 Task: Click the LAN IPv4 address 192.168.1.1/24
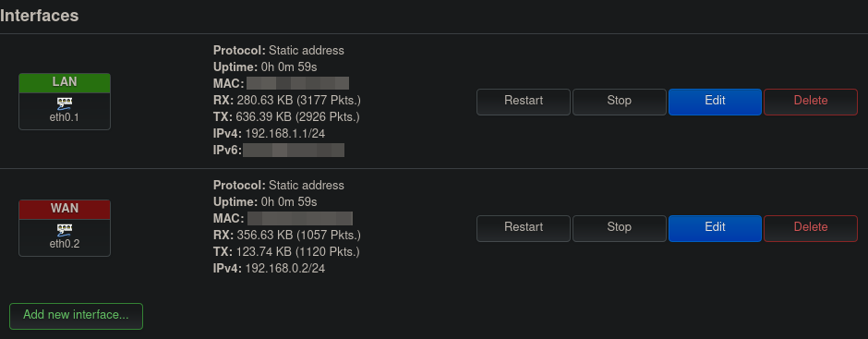pyautogui.click(x=285, y=134)
